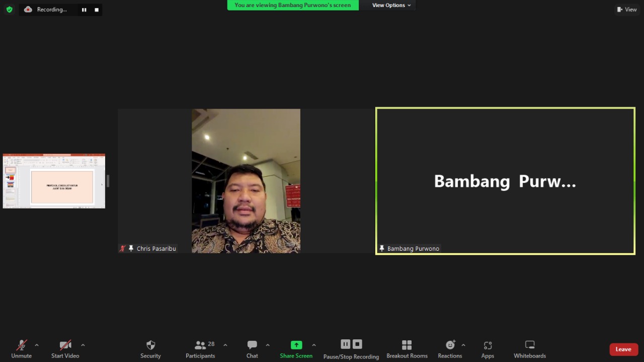This screenshot has width=644, height=362.
Task: Open the Participants panel
Action: pyautogui.click(x=201, y=348)
